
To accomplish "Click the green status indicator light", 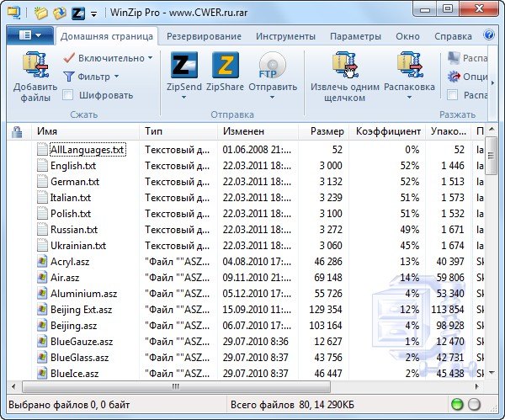I will (459, 404).
